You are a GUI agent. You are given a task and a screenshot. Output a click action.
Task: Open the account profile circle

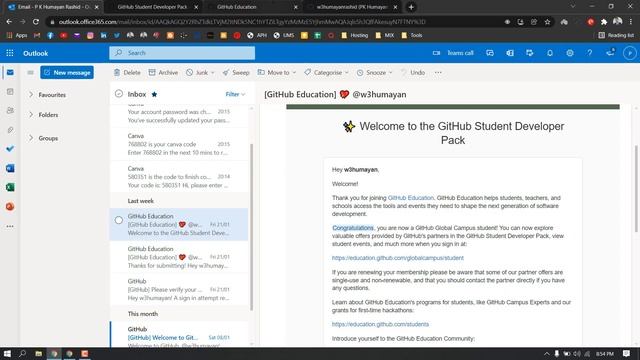[x=629, y=53]
